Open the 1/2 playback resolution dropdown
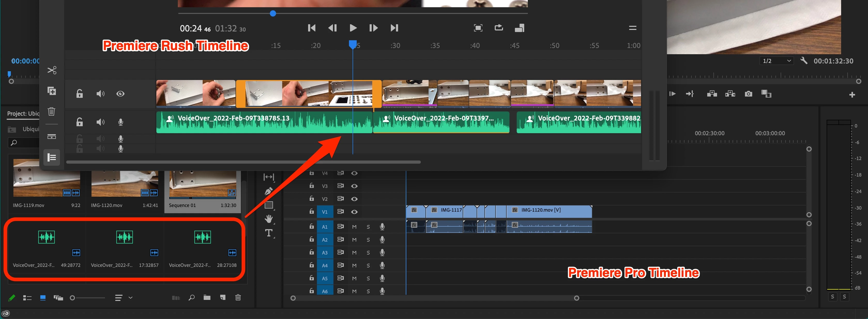 776,61
